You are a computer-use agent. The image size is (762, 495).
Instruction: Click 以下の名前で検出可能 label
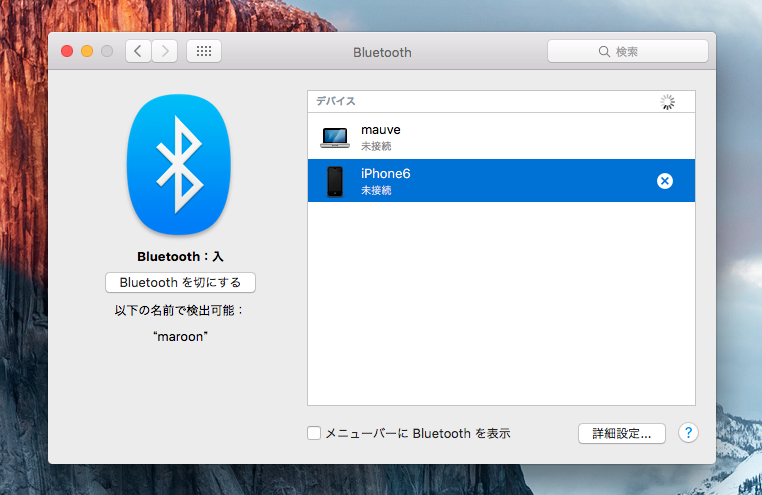[x=179, y=310]
